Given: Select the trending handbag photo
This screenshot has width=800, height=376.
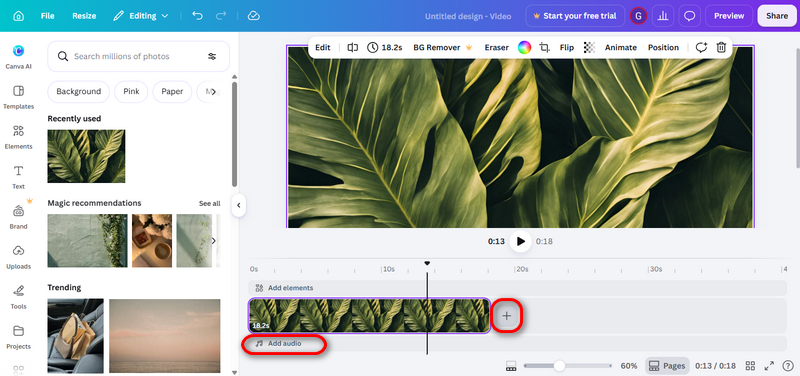Looking at the screenshot, I should [76, 336].
